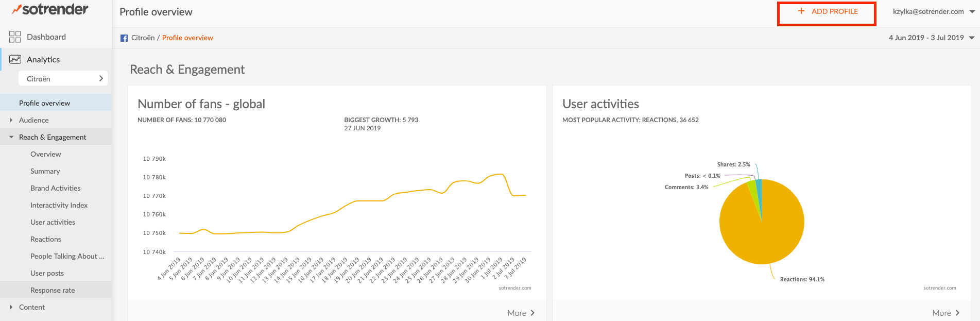This screenshot has height=321, width=980.
Task: Open the account dropdown for kzylka@sotrender.com
Action: coord(972,11)
